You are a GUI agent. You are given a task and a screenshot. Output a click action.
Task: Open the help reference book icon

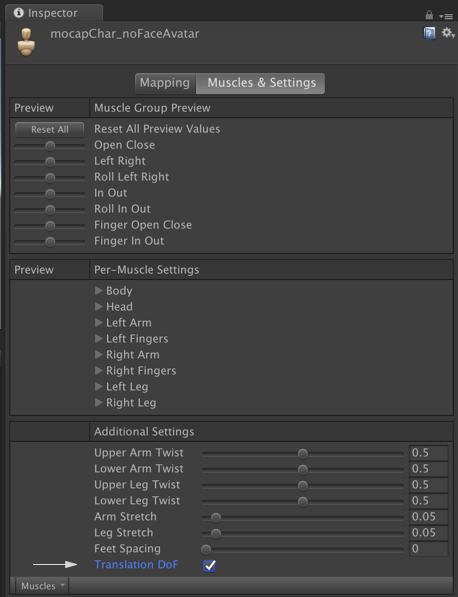point(429,34)
